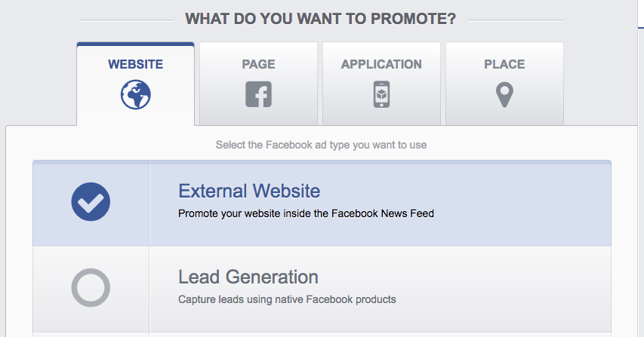The height and width of the screenshot is (337, 644).
Task: Click the "What do you want to promote?" heading
Action: point(321,19)
